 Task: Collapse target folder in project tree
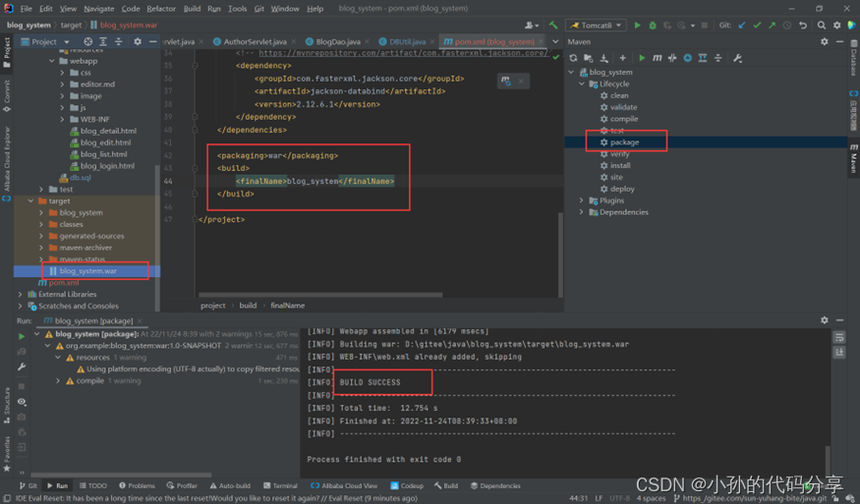pyautogui.click(x=30, y=201)
